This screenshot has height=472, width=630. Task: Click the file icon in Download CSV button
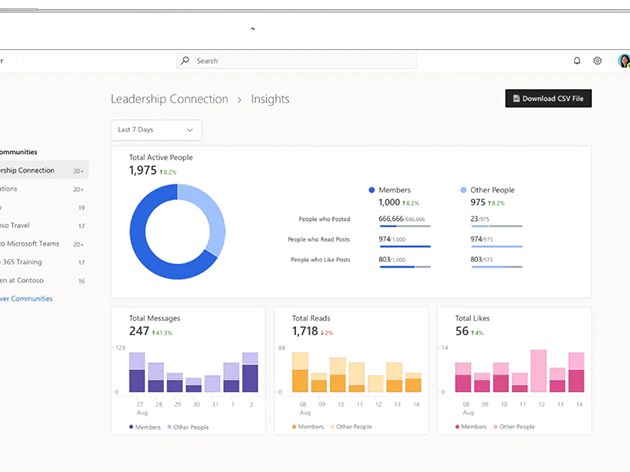click(516, 98)
